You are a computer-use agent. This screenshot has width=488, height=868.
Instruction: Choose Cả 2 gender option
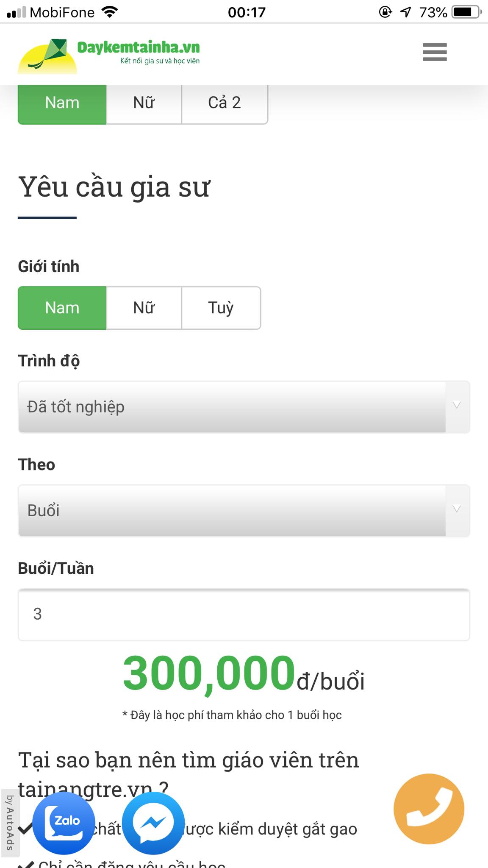pos(225,102)
